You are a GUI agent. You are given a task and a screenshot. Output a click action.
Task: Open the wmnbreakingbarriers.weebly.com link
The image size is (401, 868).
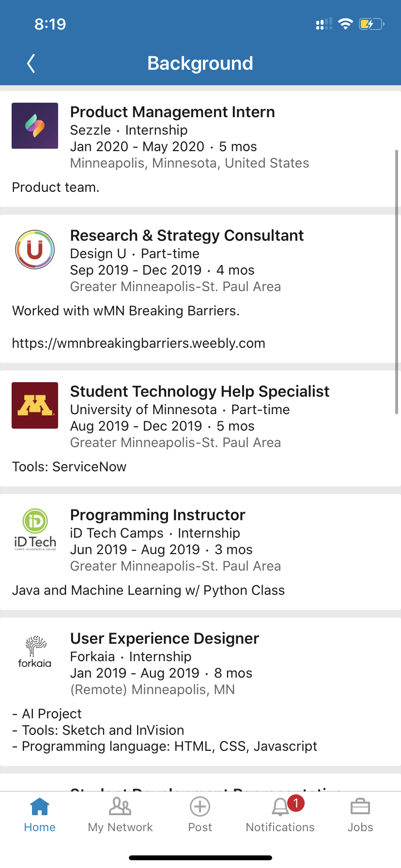point(139,343)
